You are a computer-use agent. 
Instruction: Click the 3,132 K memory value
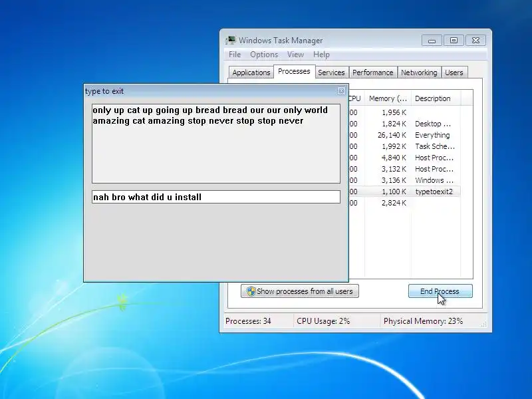[394, 169]
